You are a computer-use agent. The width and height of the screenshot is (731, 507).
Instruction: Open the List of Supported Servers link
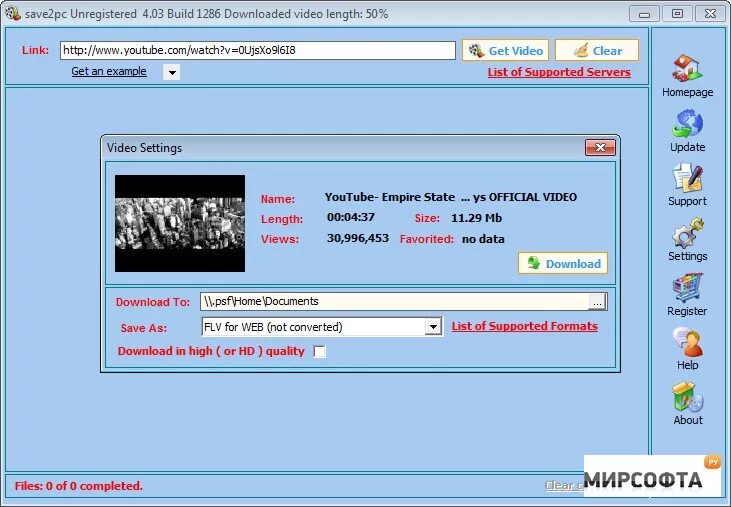click(x=559, y=72)
